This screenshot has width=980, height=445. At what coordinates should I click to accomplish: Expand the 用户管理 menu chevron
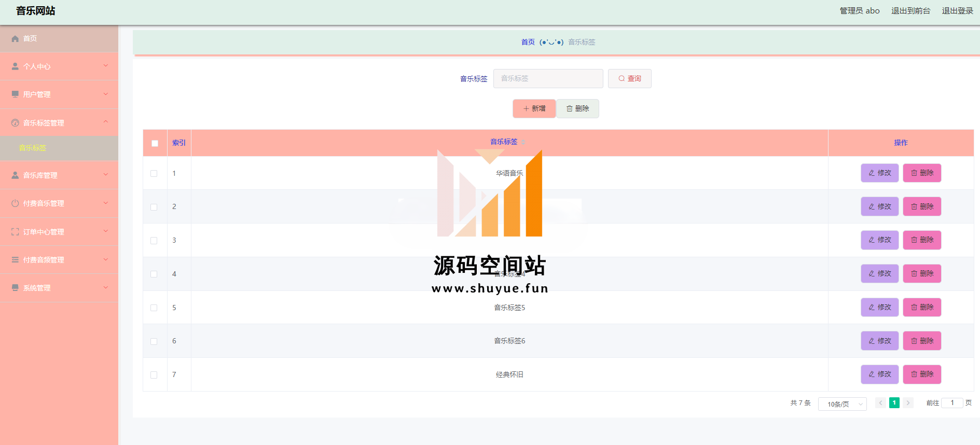106,94
